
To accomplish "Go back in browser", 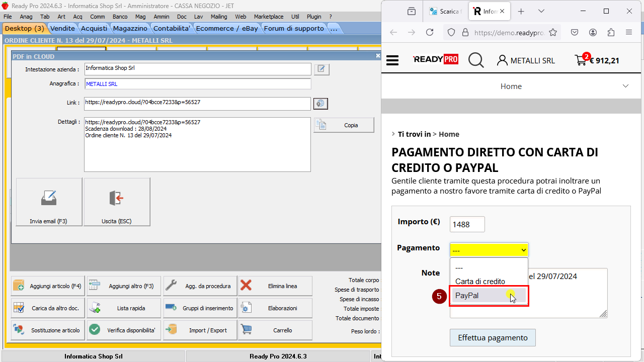I will click(x=393, y=32).
